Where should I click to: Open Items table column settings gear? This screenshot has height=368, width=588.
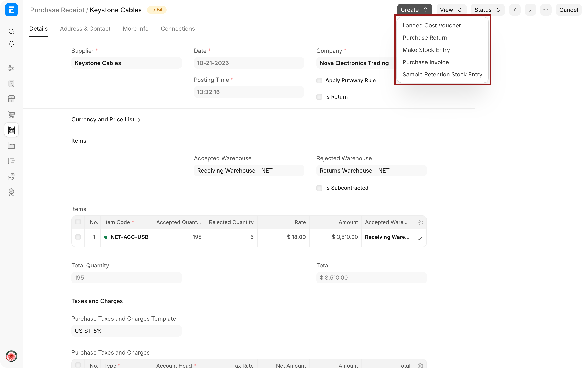(x=420, y=222)
